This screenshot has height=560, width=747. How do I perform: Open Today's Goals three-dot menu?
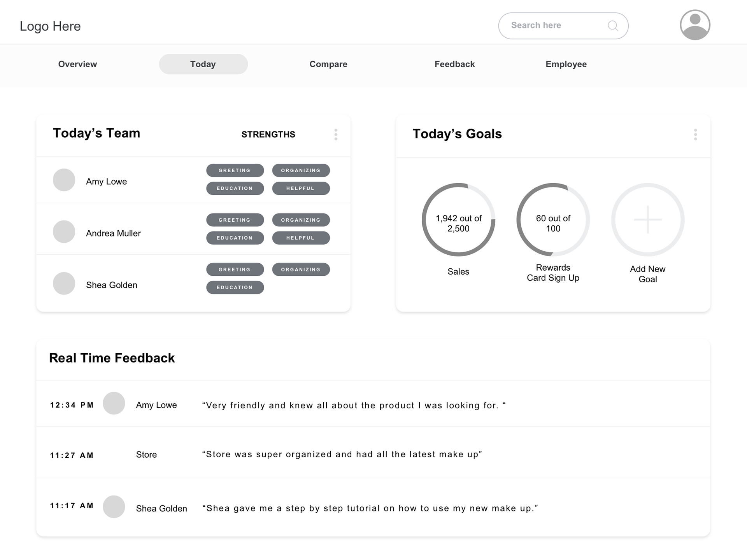point(695,135)
